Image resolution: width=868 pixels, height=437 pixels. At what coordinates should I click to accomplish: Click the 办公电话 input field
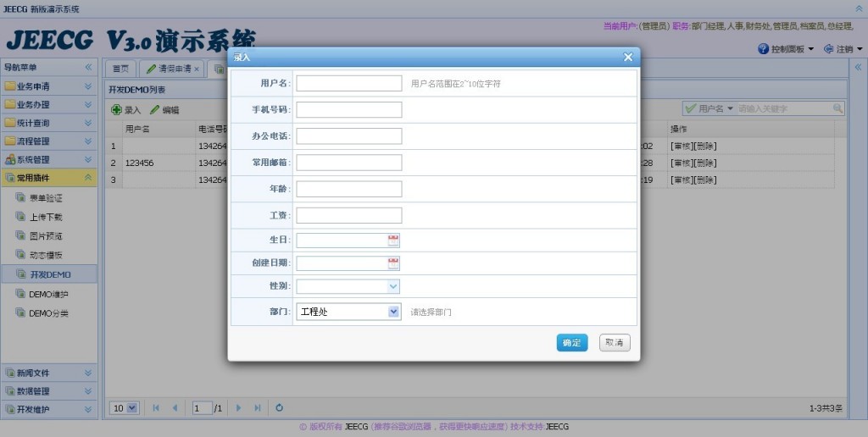(348, 136)
